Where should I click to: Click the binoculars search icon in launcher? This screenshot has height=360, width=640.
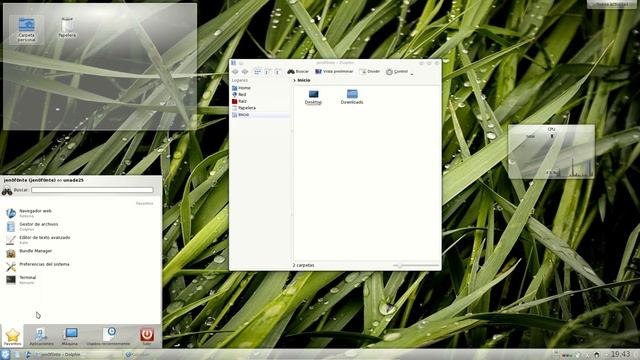tap(7, 191)
